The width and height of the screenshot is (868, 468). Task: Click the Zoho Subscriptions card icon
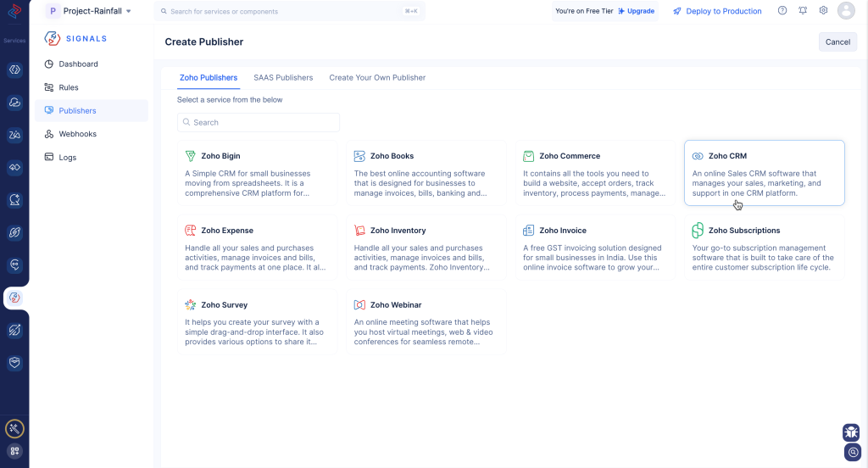point(698,231)
